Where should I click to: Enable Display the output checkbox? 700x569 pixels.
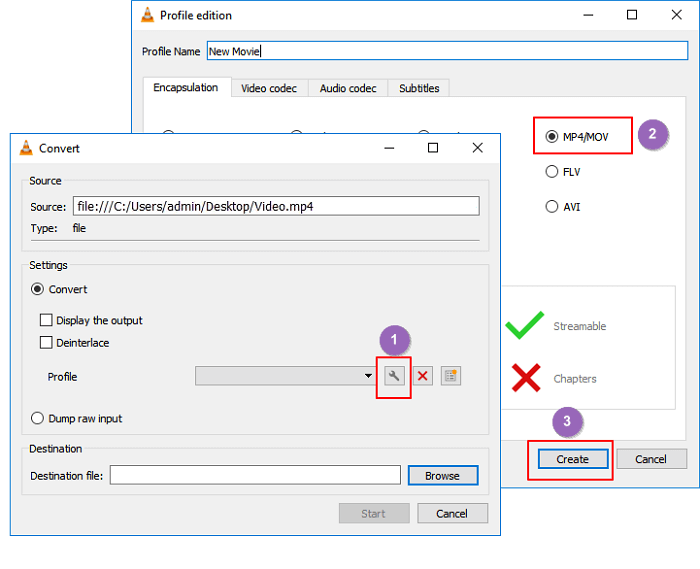[x=46, y=321]
